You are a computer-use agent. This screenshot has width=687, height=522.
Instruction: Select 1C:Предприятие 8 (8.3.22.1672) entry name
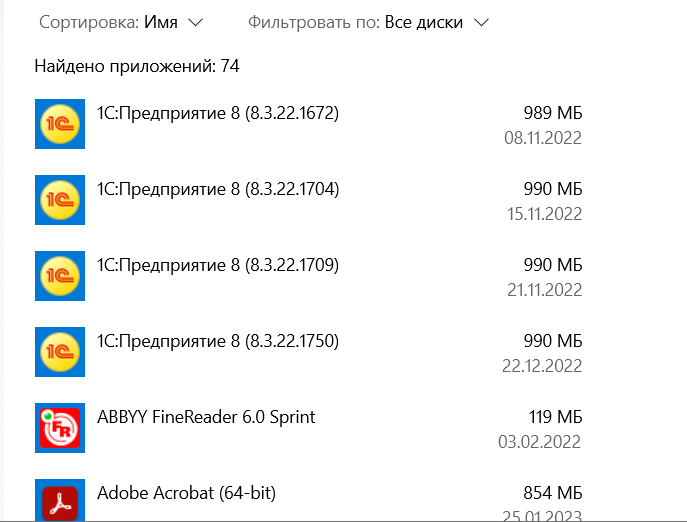(218, 113)
